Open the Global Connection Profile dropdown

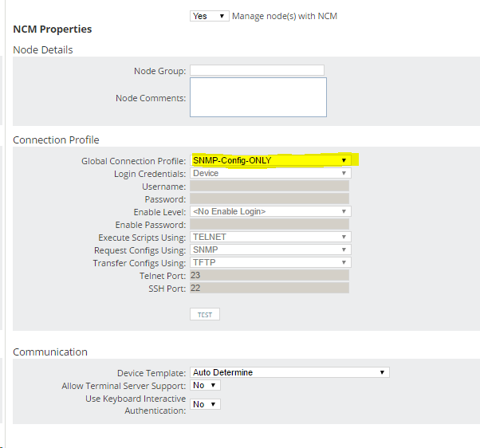click(x=270, y=160)
